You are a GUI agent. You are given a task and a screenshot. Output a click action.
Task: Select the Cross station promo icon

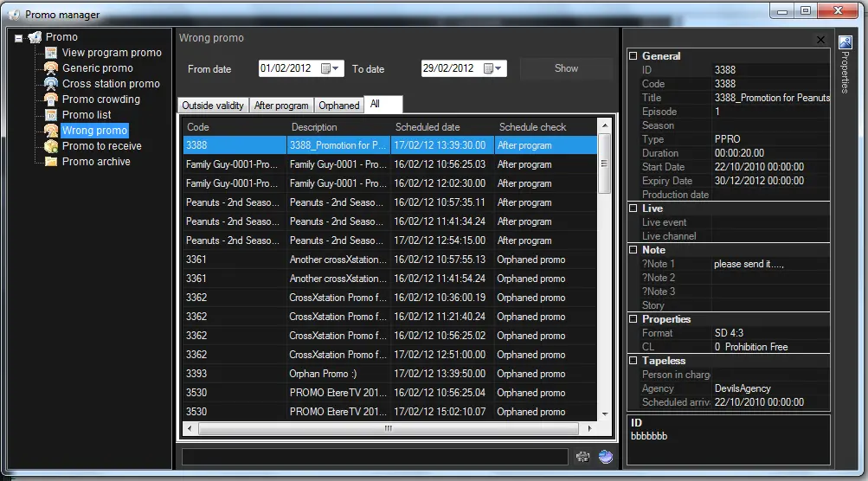click(x=51, y=84)
